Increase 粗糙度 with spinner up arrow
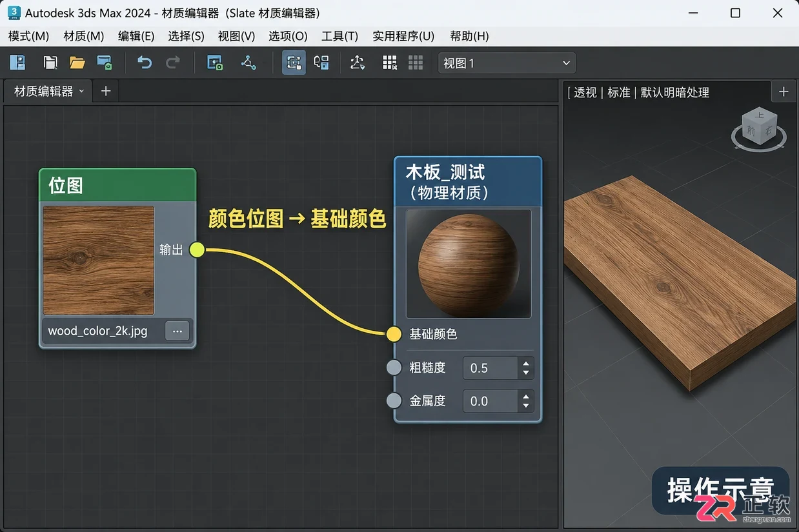This screenshot has height=532, width=799. (x=526, y=364)
